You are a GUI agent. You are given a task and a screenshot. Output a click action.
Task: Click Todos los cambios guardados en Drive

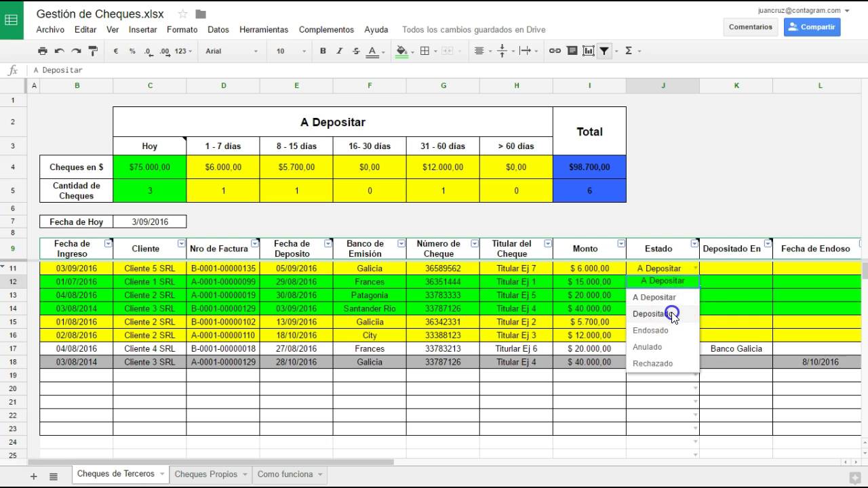[473, 30]
